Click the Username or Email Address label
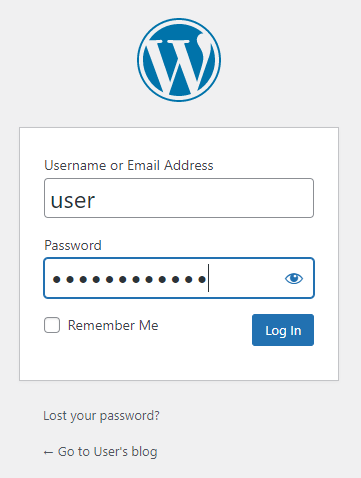This screenshot has height=478, width=361. [129, 165]
